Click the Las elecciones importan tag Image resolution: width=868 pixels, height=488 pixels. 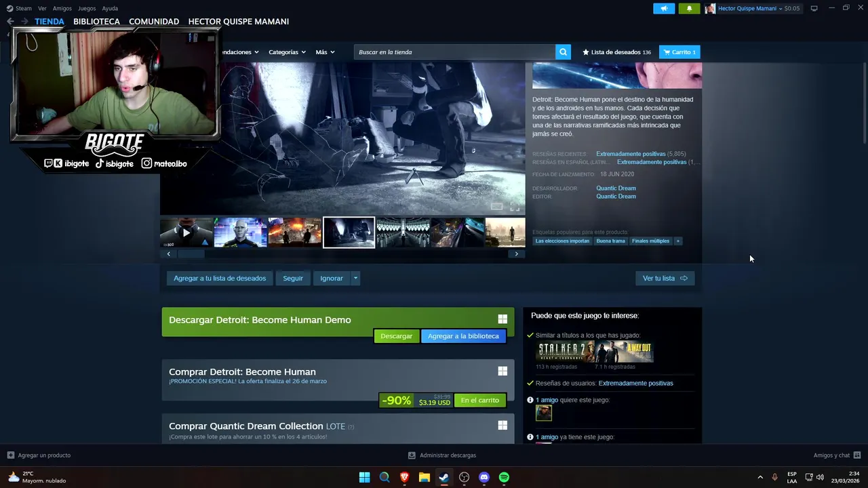(x=562, y=241)
